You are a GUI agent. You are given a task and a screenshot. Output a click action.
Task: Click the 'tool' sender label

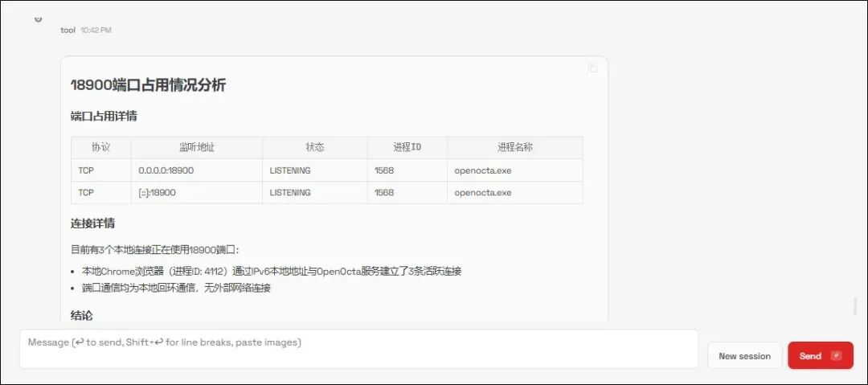(68, 30)
